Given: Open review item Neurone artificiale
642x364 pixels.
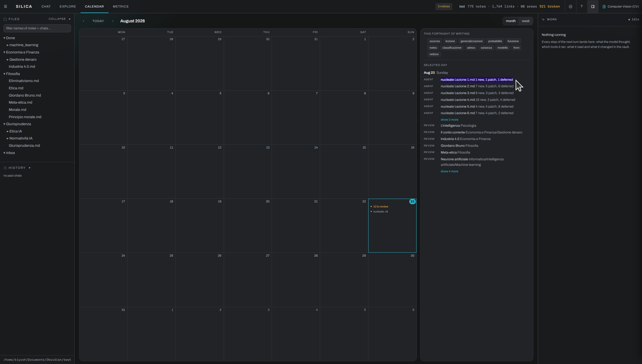Looking at the screenshot, I should (472, 162).
